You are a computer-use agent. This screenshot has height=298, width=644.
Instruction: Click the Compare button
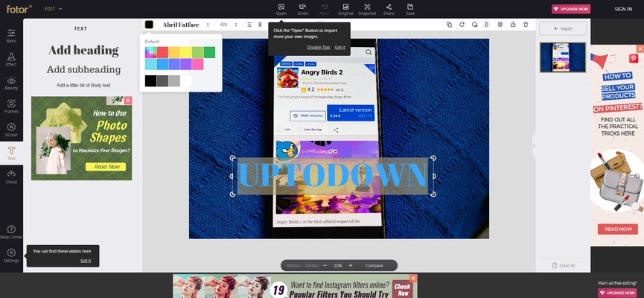click(x=374, y=265)
